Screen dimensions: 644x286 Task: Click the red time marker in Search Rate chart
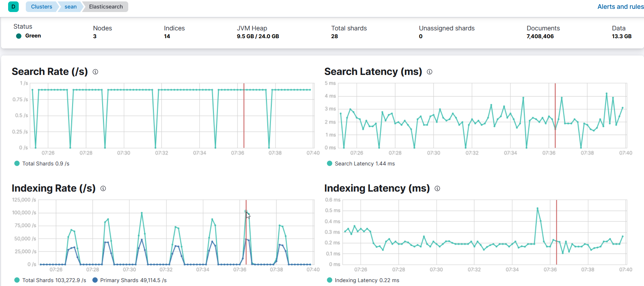click(244, 116)
